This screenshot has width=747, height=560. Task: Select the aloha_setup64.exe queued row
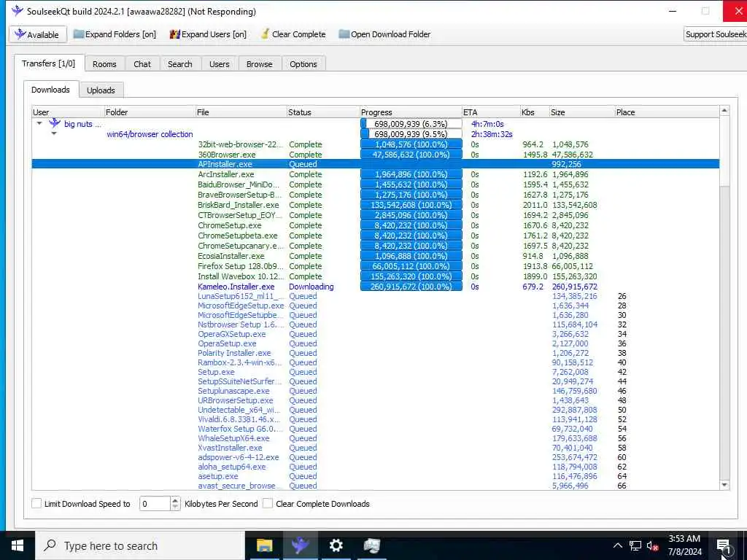[x=376, y=467]
